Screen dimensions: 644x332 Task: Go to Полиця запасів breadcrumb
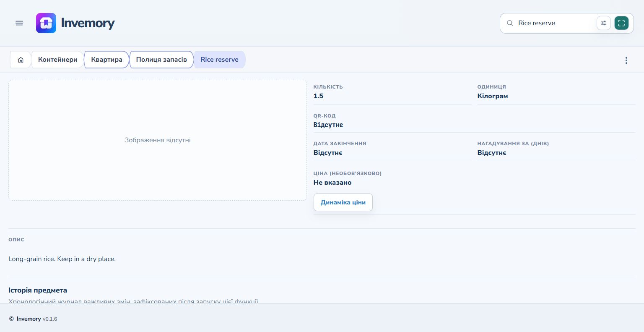[161, 60]
